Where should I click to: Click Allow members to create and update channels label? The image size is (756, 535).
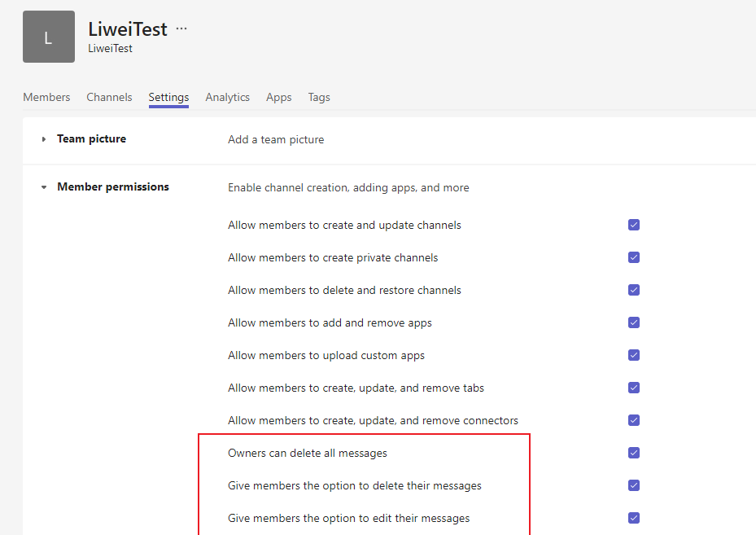tap(344, 226)
